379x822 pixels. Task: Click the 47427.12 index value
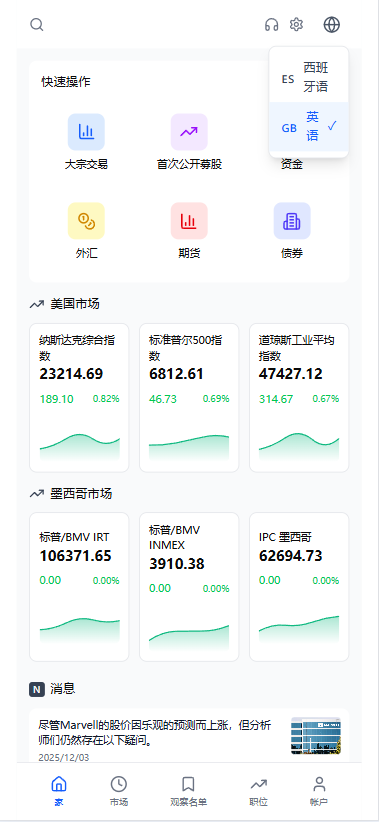291,374
